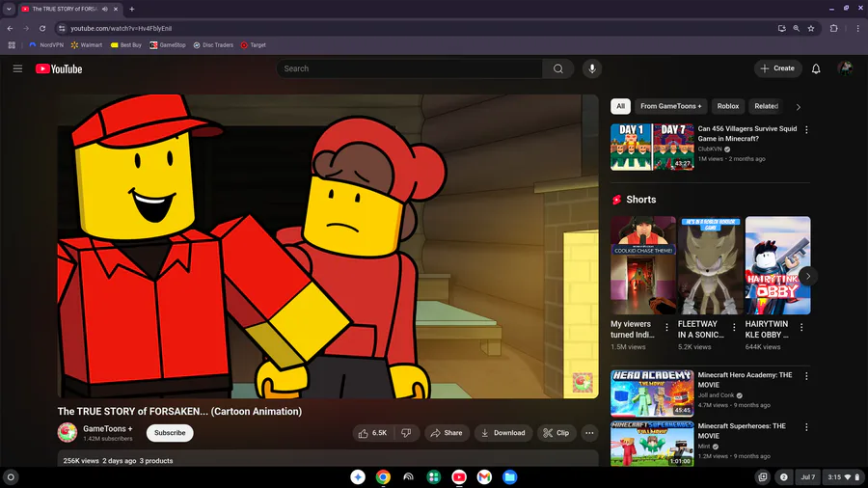This screenshot has height=488, width=868.
Task: Open a new browser tab
Action: (x=132, y=9)
